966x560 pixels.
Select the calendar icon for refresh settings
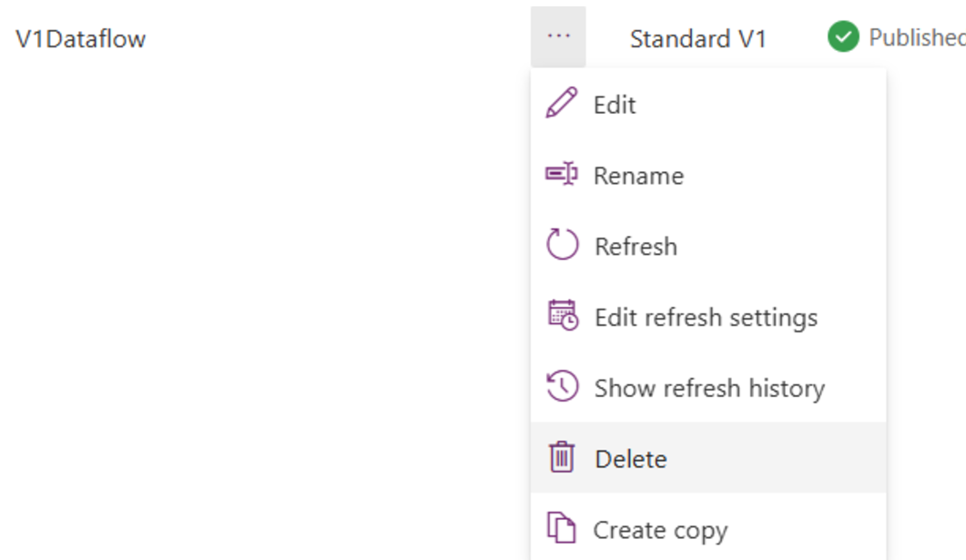point(564,317)
